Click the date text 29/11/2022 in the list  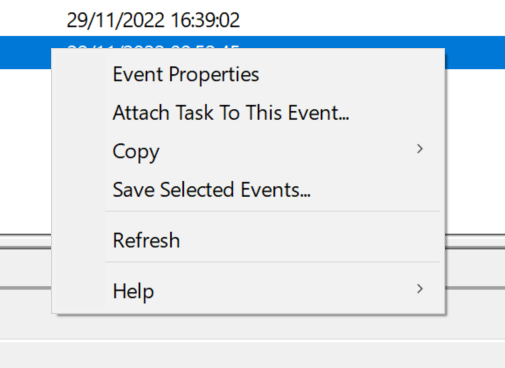click(115, 20)
